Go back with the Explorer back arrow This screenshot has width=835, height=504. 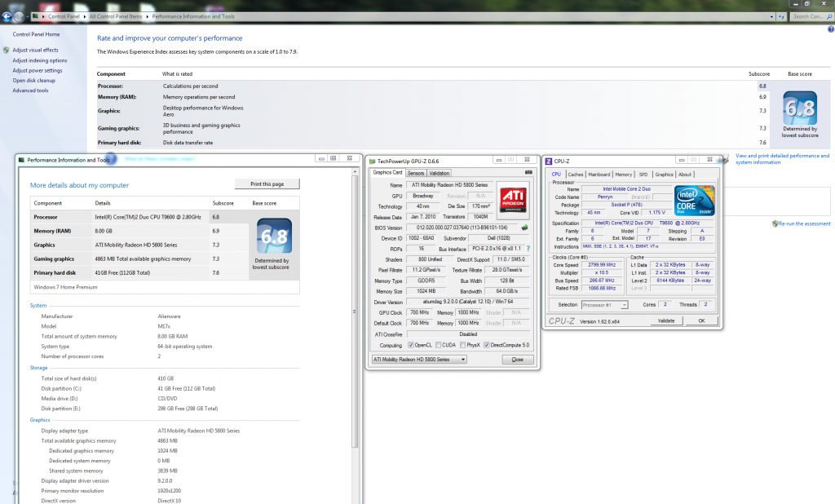click(x=7, y=16)
